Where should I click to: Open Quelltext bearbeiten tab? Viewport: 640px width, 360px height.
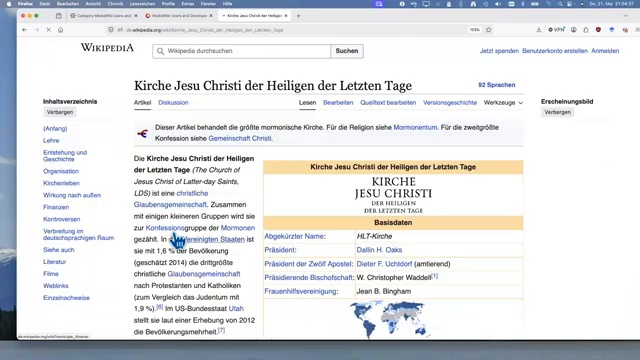[388, 103]
